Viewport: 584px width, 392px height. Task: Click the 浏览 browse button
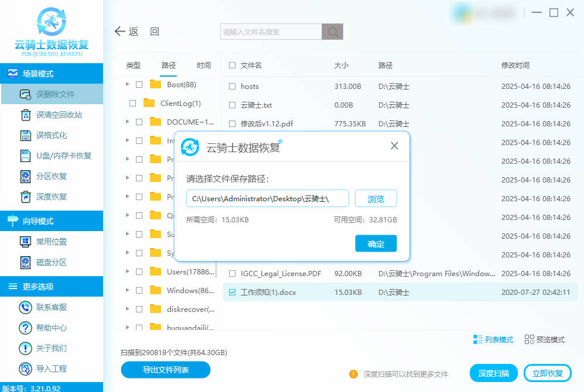[x=376, y=198]
